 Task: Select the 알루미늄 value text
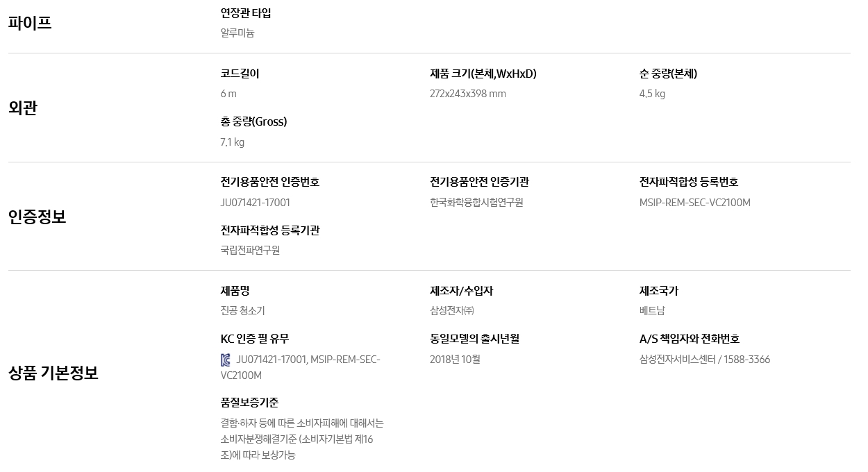pyautogui.click(x=237, y=33)
